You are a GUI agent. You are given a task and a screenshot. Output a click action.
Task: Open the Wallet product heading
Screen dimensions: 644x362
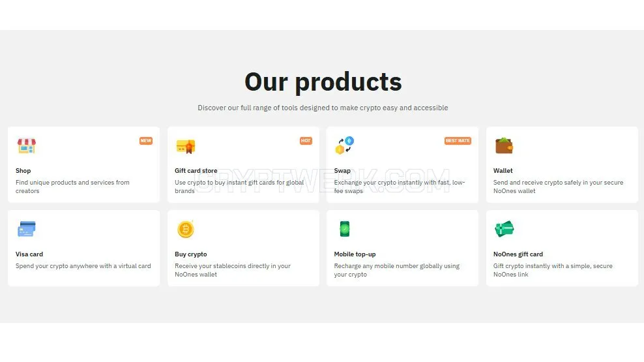503,170
